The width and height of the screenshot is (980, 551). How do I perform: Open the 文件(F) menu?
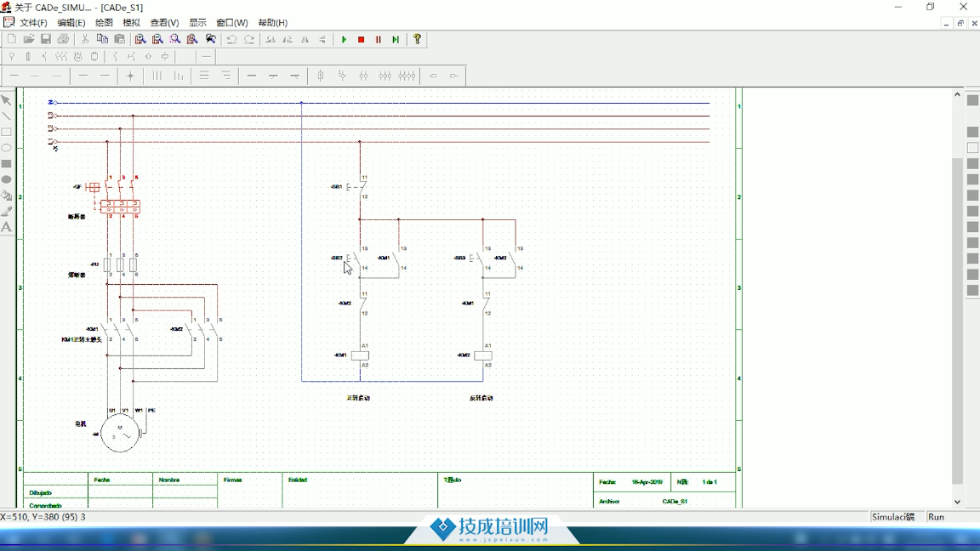click(x=33, y=22)
